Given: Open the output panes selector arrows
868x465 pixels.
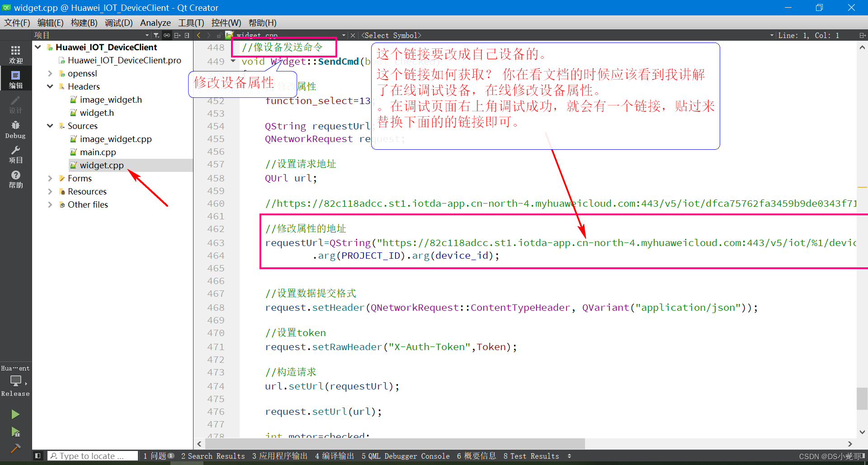Looking at the screenshot, I should (x=569, y=456).
